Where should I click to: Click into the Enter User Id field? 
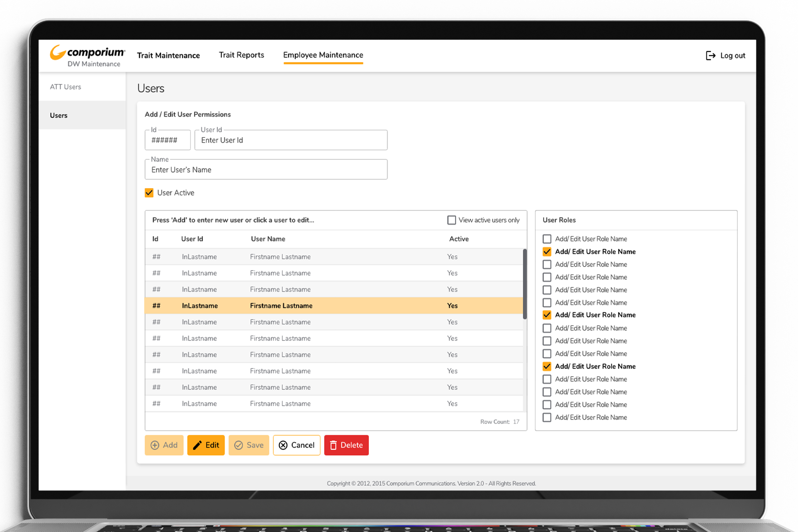291,140
